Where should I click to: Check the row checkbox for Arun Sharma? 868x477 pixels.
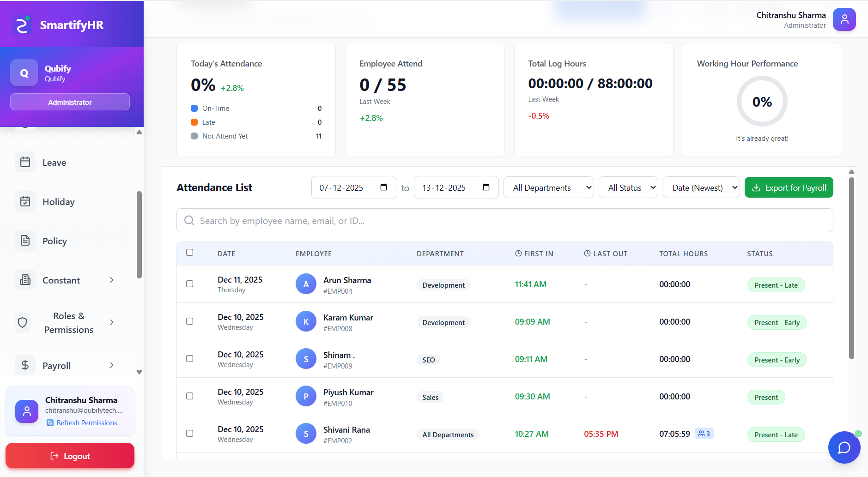[x=189, y=284]
